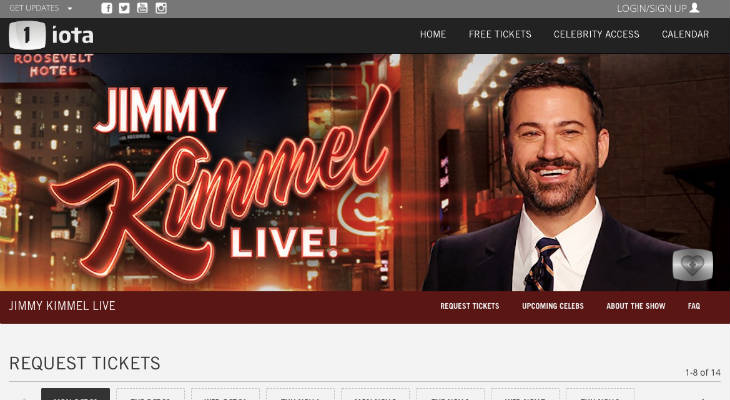Image resolution: width=730 pixels, height=400 pixels.
Task: Go to the 1iota logo homepage
Action: tap(51, 35)
